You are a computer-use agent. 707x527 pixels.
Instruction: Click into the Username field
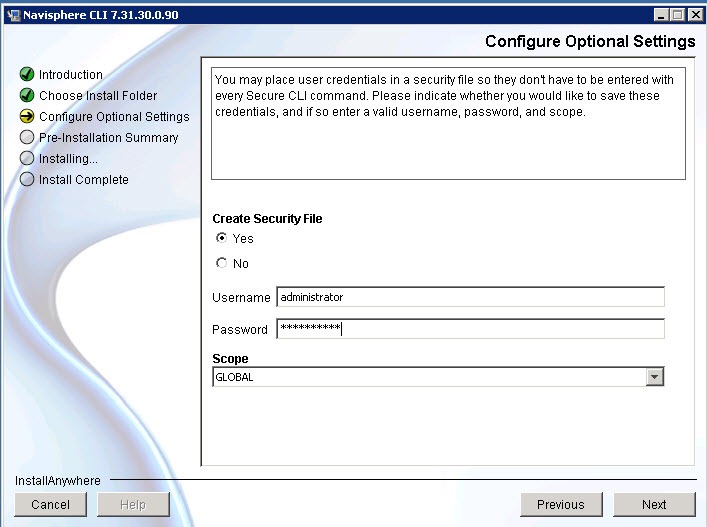(470, 297)
